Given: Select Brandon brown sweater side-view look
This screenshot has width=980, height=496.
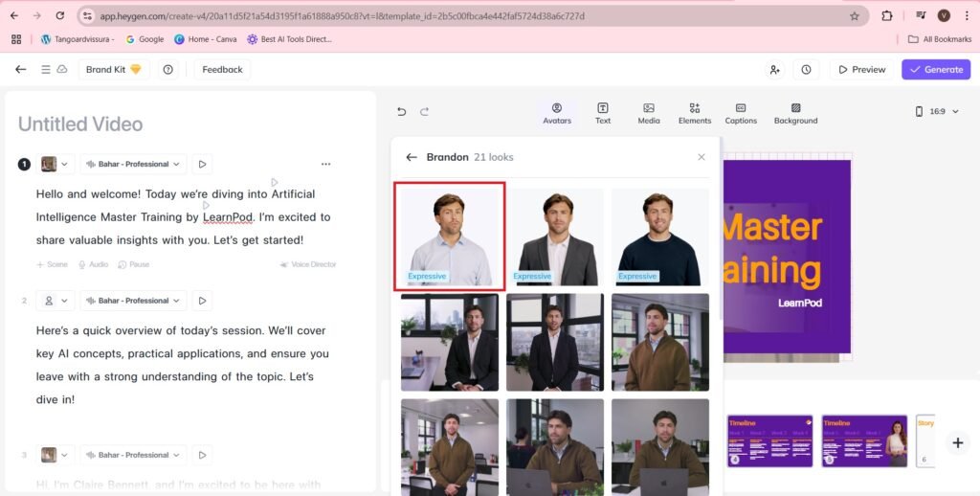Looking at the screenshot, I should tap(660, 342).
